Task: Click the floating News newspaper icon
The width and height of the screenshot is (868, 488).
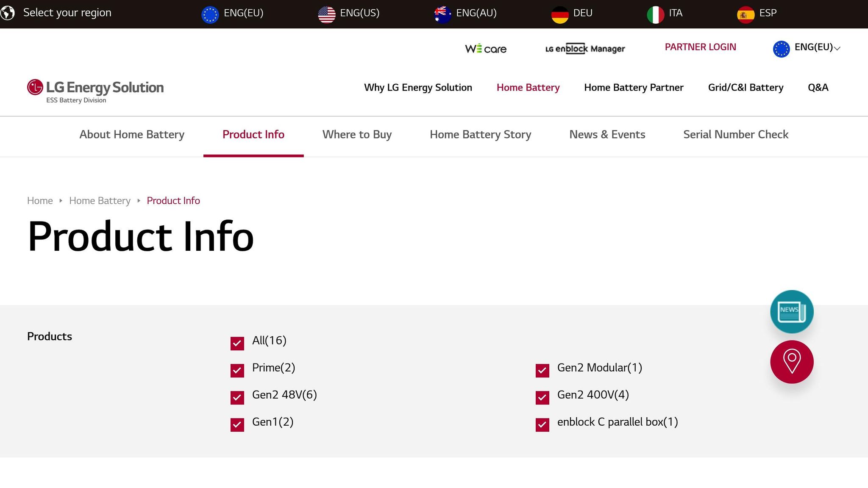Action: tap(791, 311)
